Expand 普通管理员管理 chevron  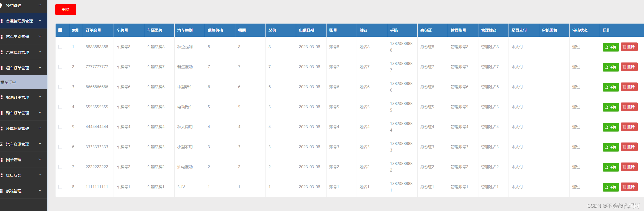point(40,21)
